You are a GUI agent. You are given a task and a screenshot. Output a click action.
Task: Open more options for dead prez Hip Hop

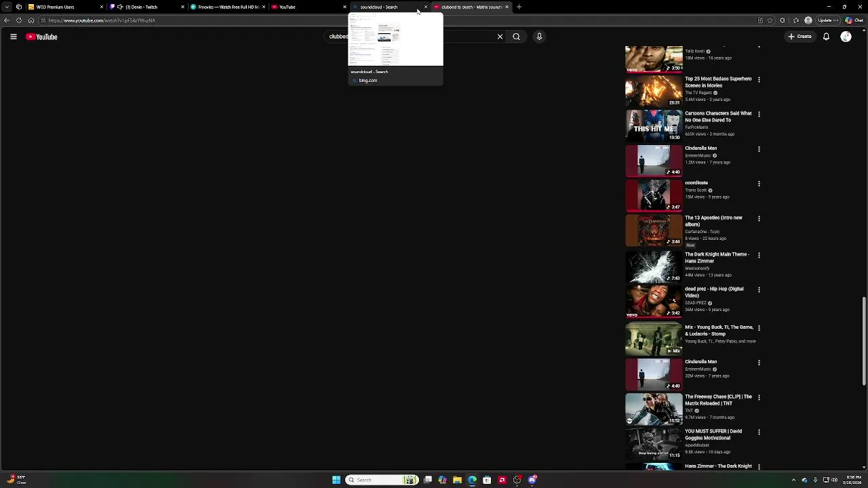coord(759,290)
